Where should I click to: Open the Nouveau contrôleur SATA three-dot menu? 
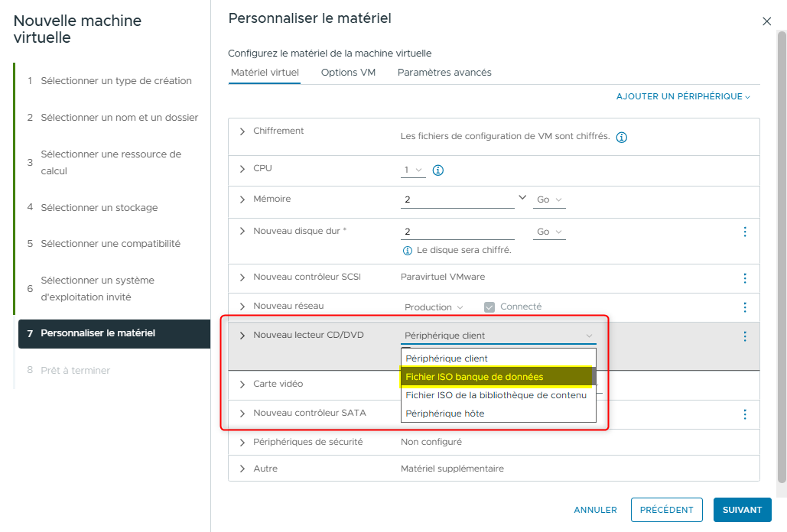point(745,414)
